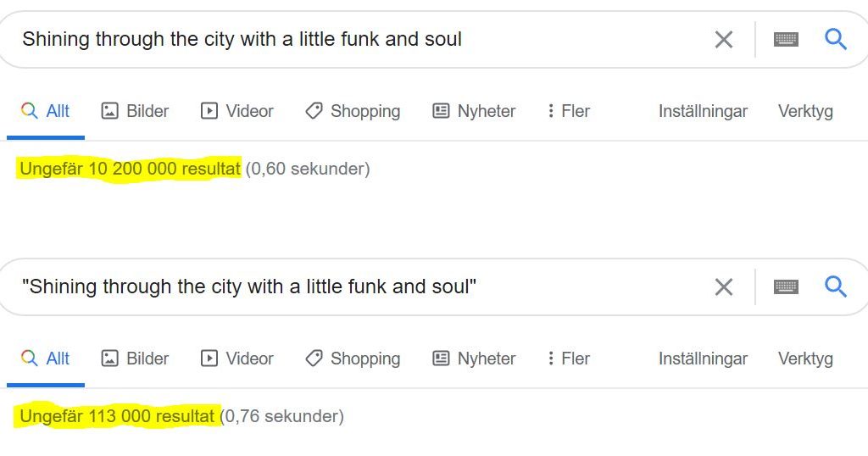Select the Bilder tab in top results

click(135, 111)
